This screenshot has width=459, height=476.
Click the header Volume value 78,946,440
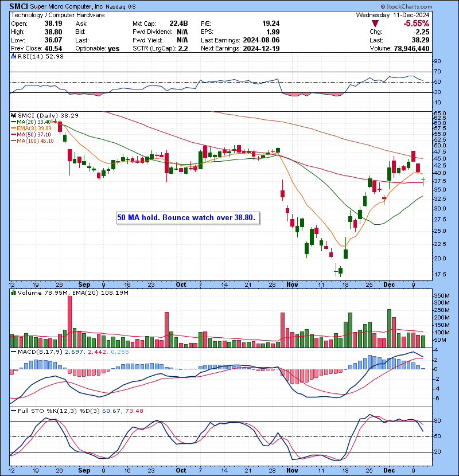pyautogui.click(x=411, y=49)
